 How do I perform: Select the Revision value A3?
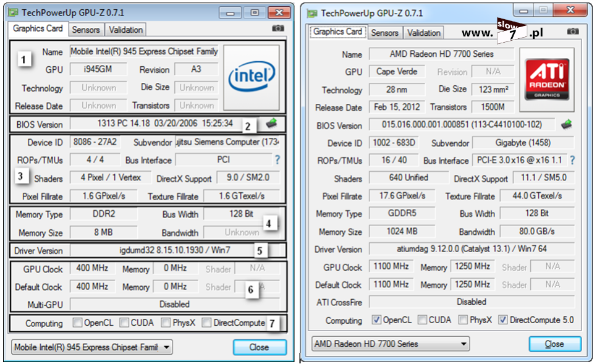(x=196, y=69)
